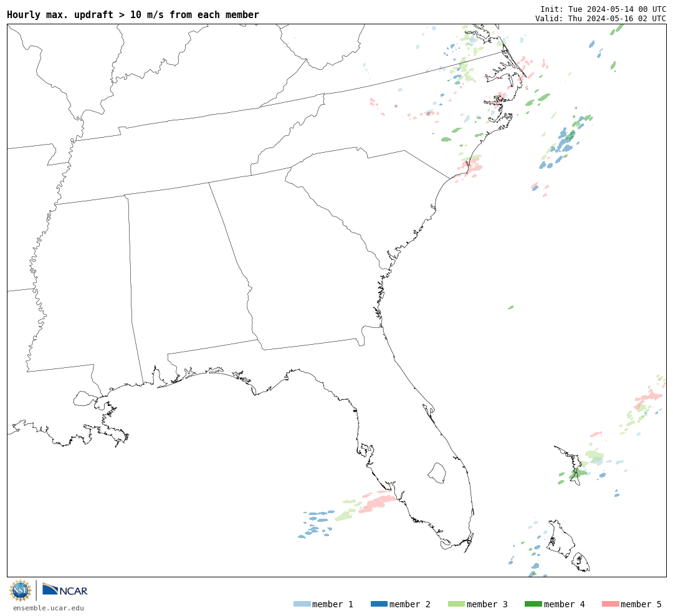673x616 pixels.
Task: Click the 'member 5' legend label
Action: [x=641, y=604]
